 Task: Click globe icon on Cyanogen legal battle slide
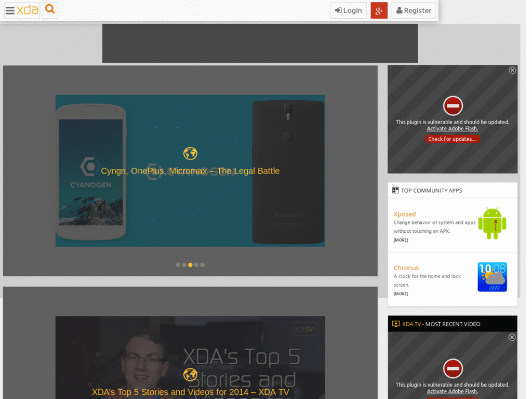(x=190, y=153)
